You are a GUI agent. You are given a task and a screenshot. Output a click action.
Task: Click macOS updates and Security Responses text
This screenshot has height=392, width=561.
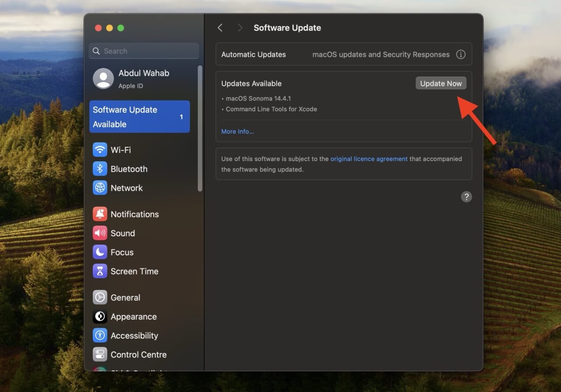pyautogui.click(x=381, y=54)
